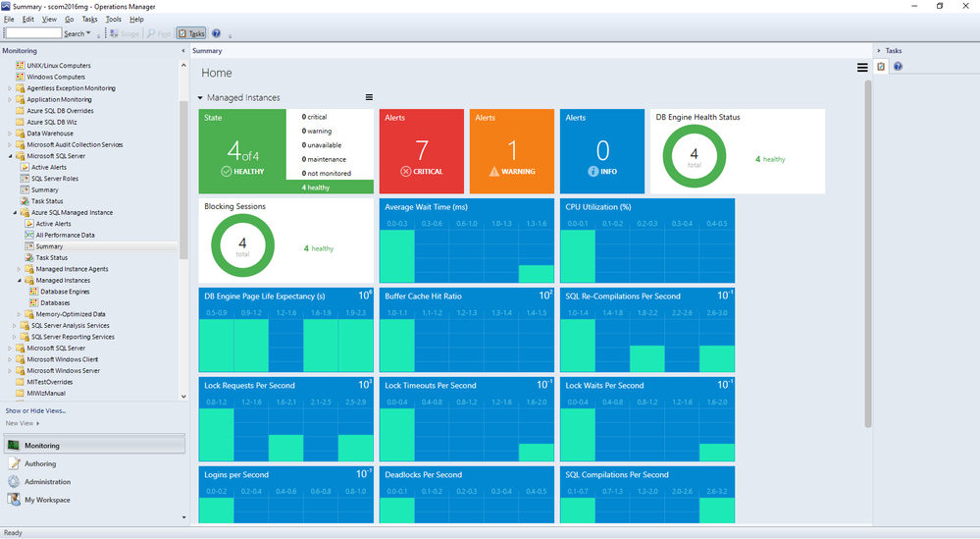Viewport: 980px width, 539px height.
Task: Open the Go menu
Action: (x=70, y=20)
